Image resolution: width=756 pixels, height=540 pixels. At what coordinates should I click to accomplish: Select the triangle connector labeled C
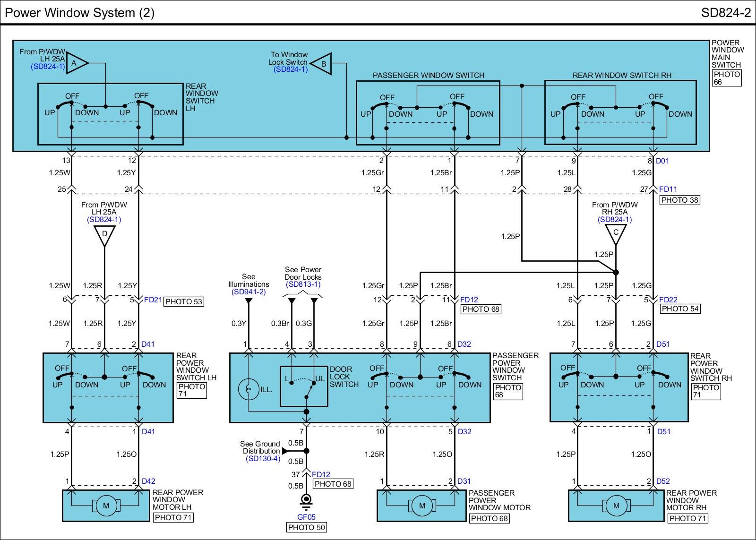tap(615, 233)
